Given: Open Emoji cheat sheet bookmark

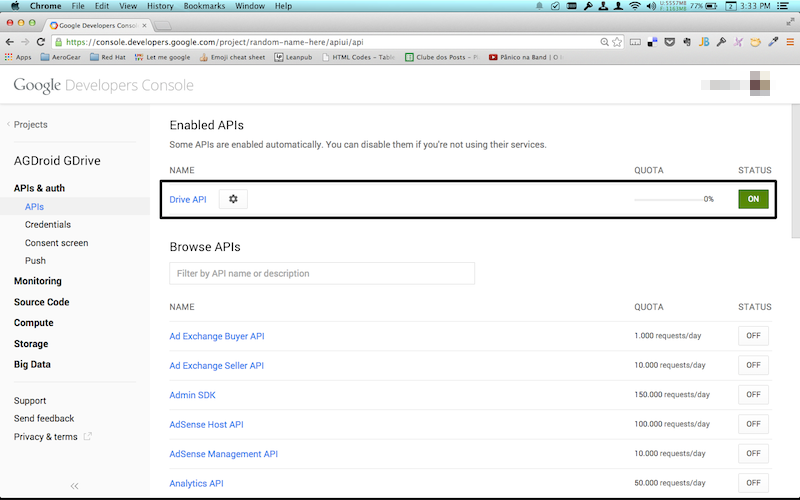Looking at the screenshot, I should (x=232, y=57).
